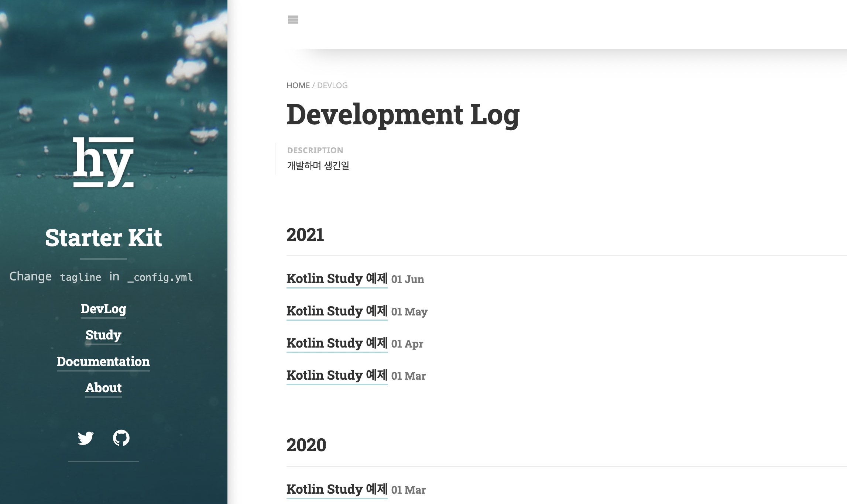This screenshot has width=847, height=504.
Task: Open the 2020 Kotlin Study 01 Mar post
Action: 337,489
